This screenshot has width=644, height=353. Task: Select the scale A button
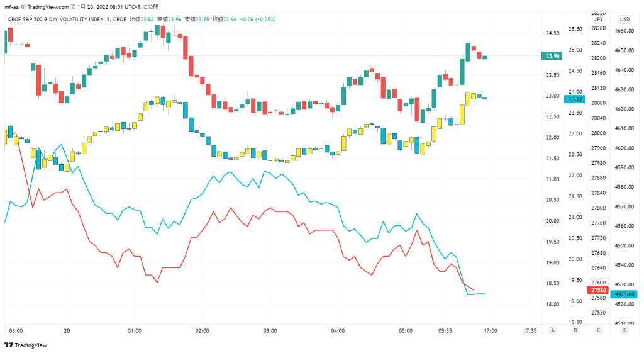(x=552, y=330)
